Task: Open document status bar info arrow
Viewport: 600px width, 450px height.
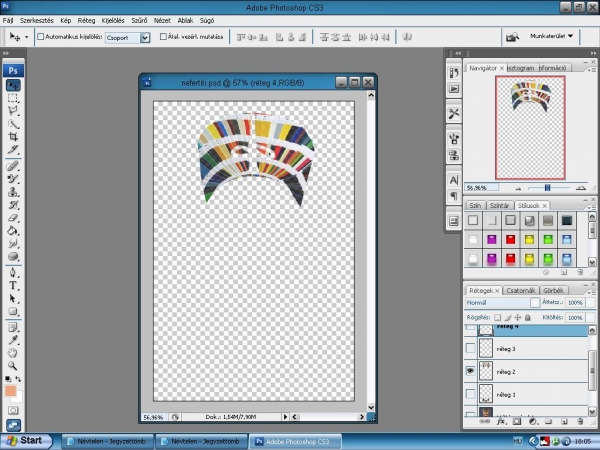Action: click(x=285, y=417)
